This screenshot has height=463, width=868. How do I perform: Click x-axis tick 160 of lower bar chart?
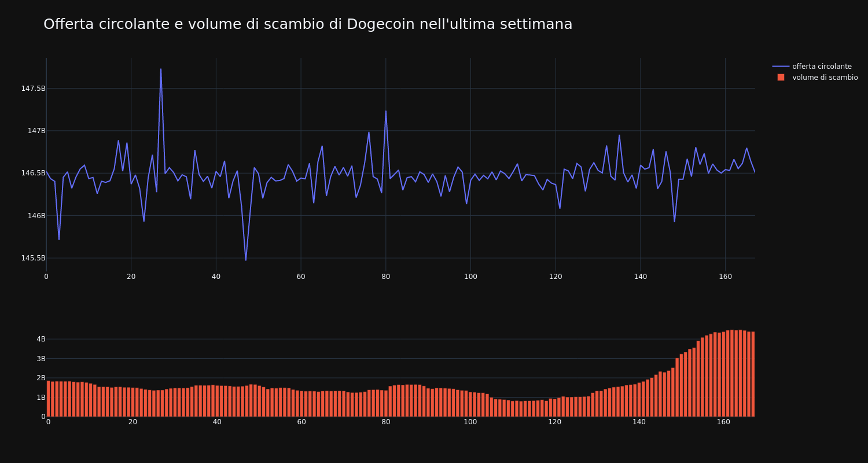pyautogui.click(x=723, y=422)
